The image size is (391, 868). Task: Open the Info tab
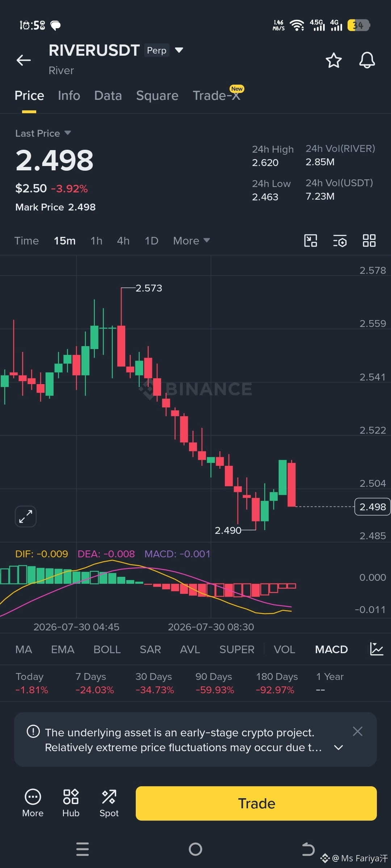point(69,95)
